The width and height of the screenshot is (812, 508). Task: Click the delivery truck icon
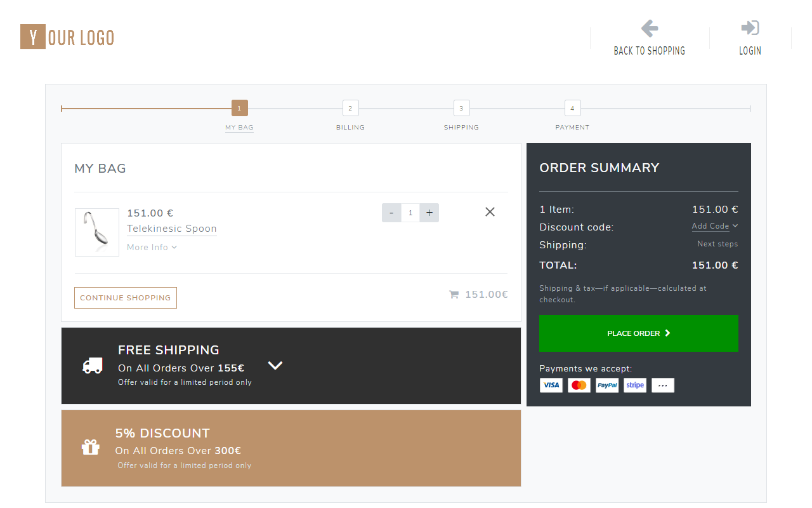pos(93,365)
